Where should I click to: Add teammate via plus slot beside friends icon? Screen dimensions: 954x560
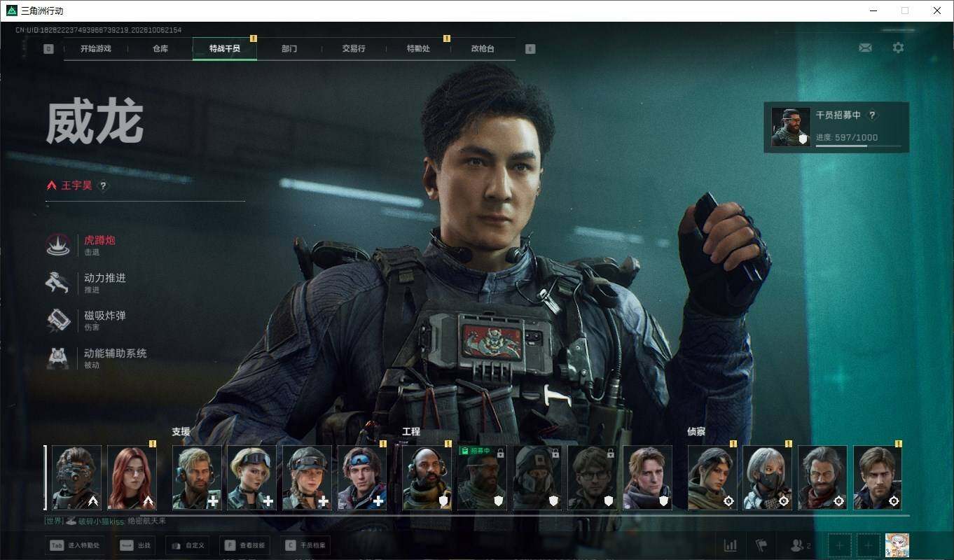[840, 545]
